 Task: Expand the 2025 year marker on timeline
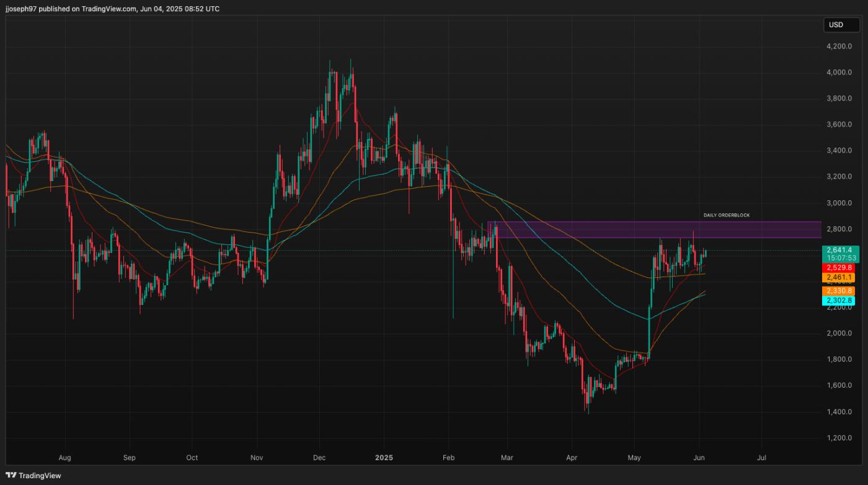tap(383, 458)
